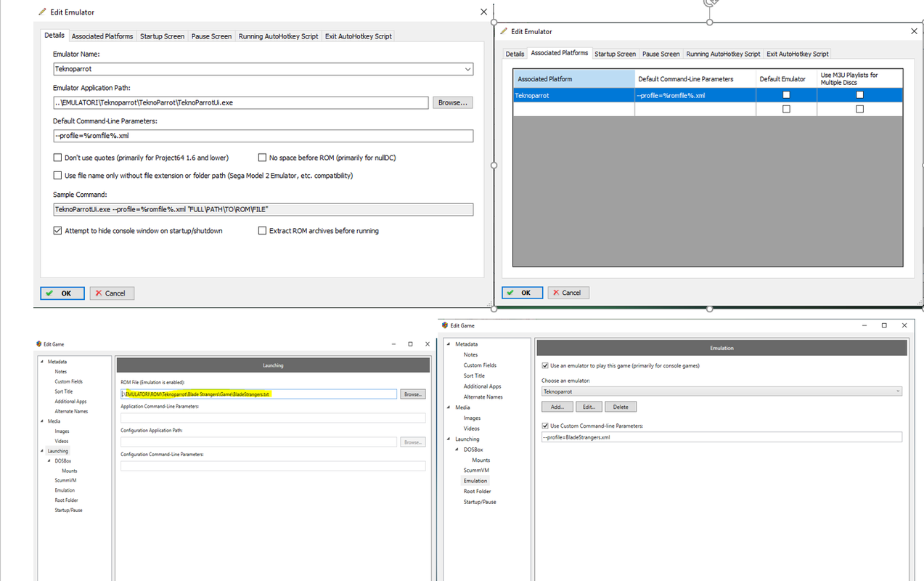The image size is (924, 581).
Task: Click the Delete emulator button
Action: 621,407
